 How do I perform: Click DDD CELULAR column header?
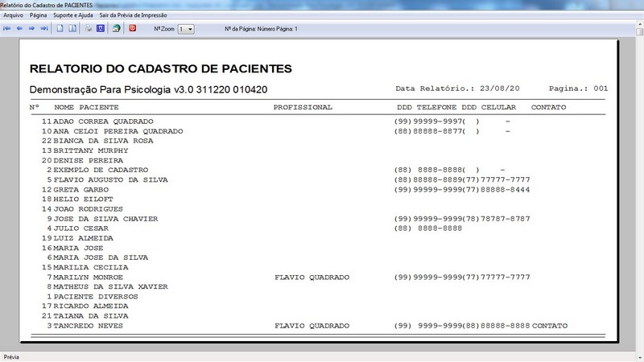(489, 107)
